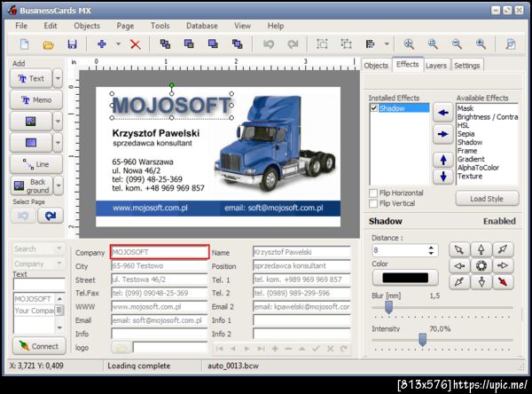
Task: Click the Intensity slider handle
Action: click(x=422, y=339)
